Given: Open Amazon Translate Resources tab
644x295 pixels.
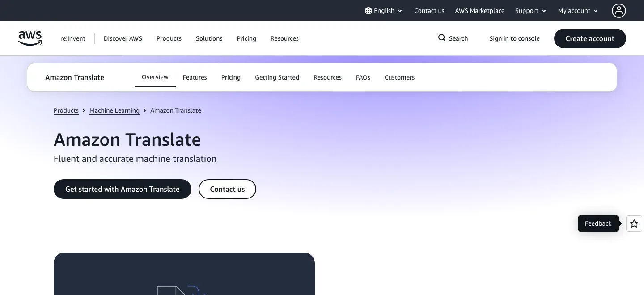Looking at the screenshot, I should point(327,77).
